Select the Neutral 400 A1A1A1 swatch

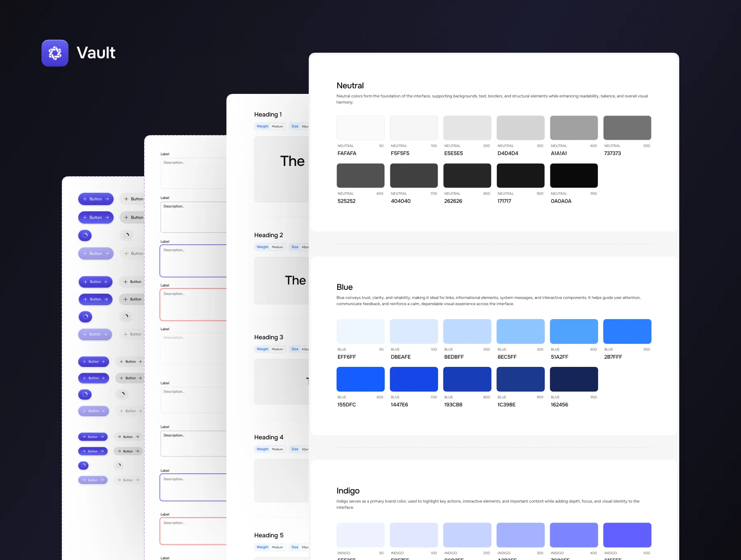coord(574,128)
